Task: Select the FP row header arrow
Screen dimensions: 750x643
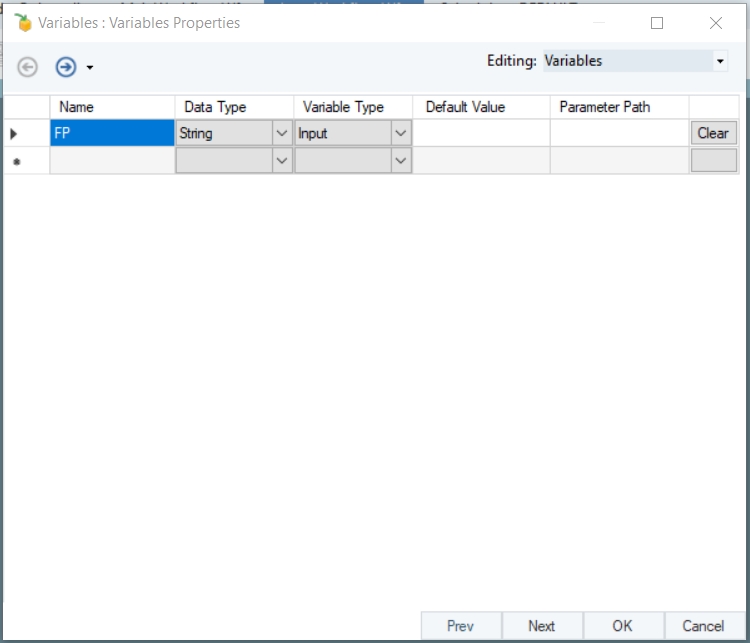Action: pos(14,133)
